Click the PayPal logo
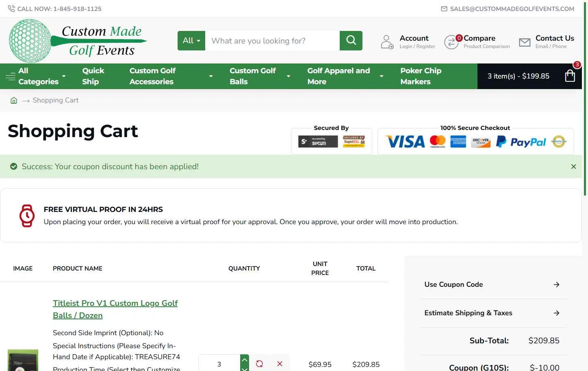The width and height of the screenshot is (588, 371). [521, 142]
